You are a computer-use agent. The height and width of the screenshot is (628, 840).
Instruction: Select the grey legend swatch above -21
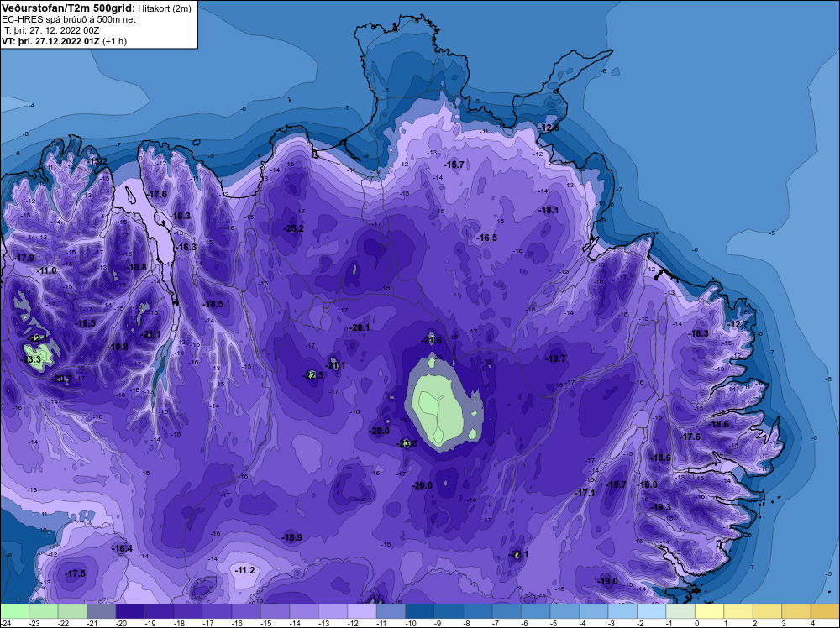102,611
